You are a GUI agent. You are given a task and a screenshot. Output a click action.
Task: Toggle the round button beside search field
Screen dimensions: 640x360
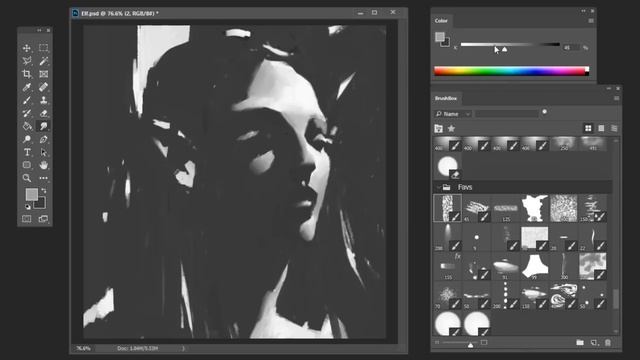point(544,112)
